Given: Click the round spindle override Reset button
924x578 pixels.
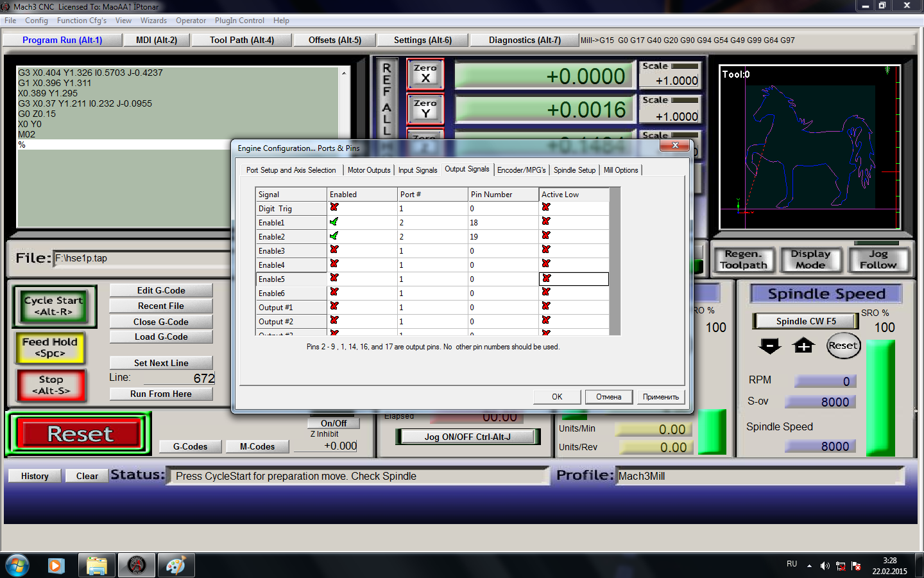Looking at the screenshot, I should click(x=843, y=346).
